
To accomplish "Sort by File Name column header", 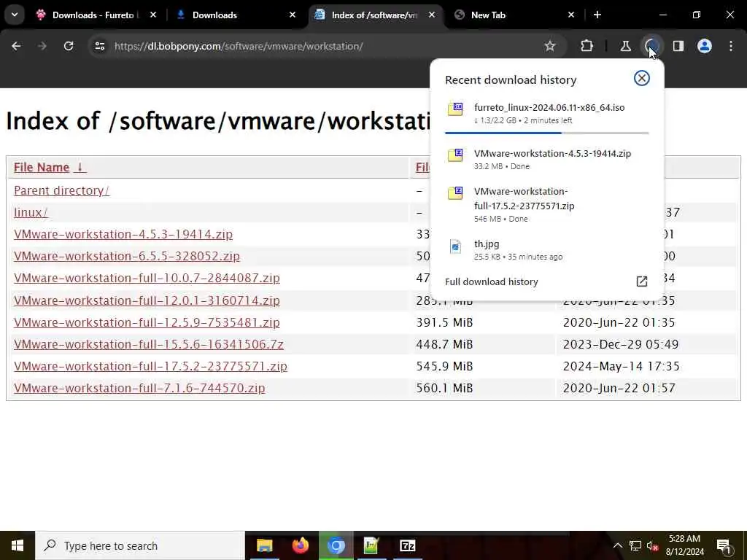I will coord(50,167).
